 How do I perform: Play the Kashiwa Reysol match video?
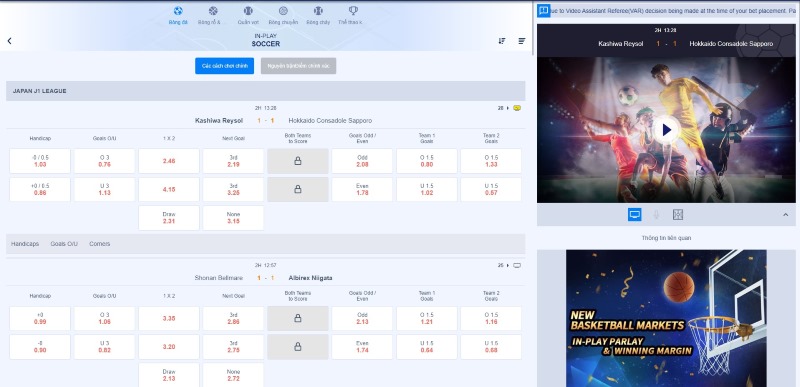(x=666, y=130)
